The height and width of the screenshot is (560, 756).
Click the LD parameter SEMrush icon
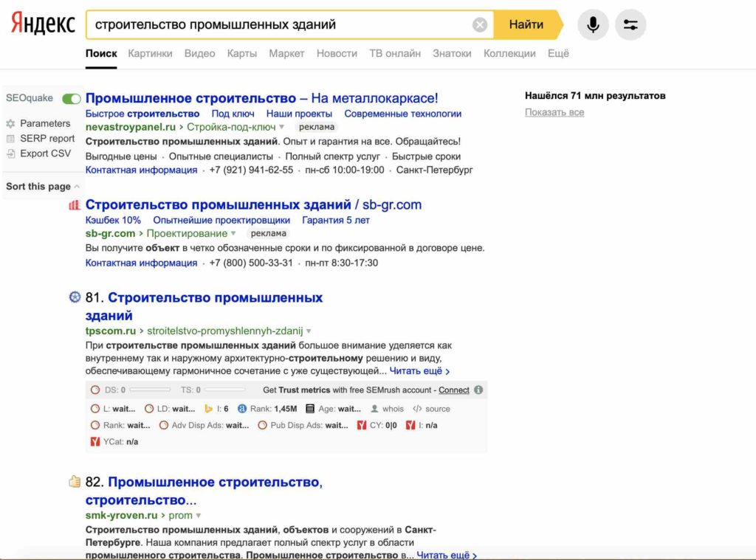(149, 409)
